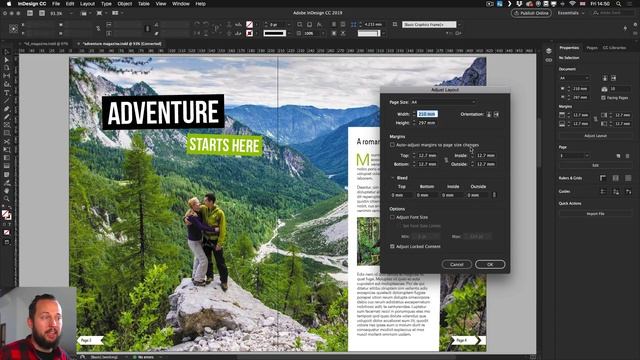Click the Fill and Stroke swatch in toolbox
The height and width of the screenshot is (360, 640).
(x=7, y=215)
